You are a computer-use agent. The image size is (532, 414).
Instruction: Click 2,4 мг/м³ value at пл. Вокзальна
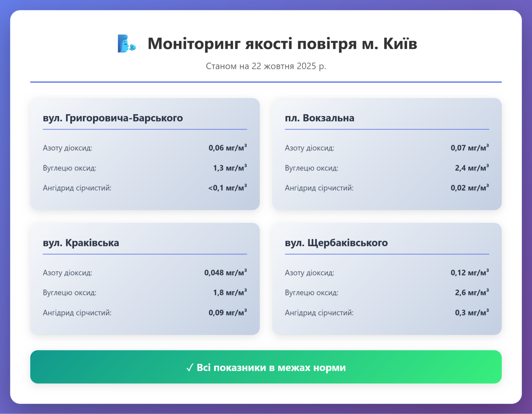pyautogui.click(x=472, y=168)
